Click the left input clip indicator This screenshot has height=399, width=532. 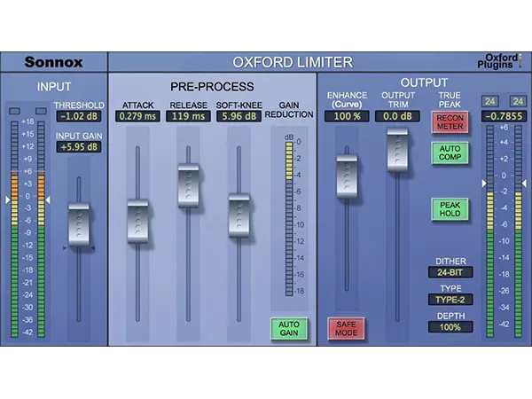coord(14,111)
